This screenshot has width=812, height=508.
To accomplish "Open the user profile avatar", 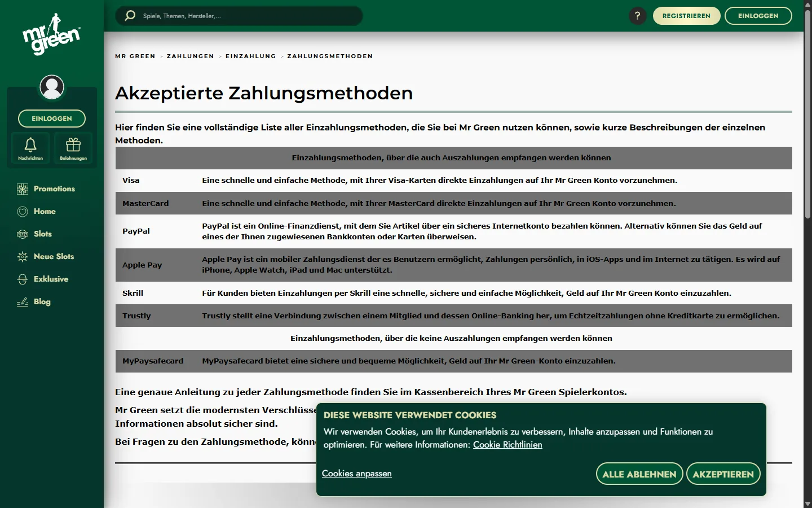I will [x=52, y=86].
